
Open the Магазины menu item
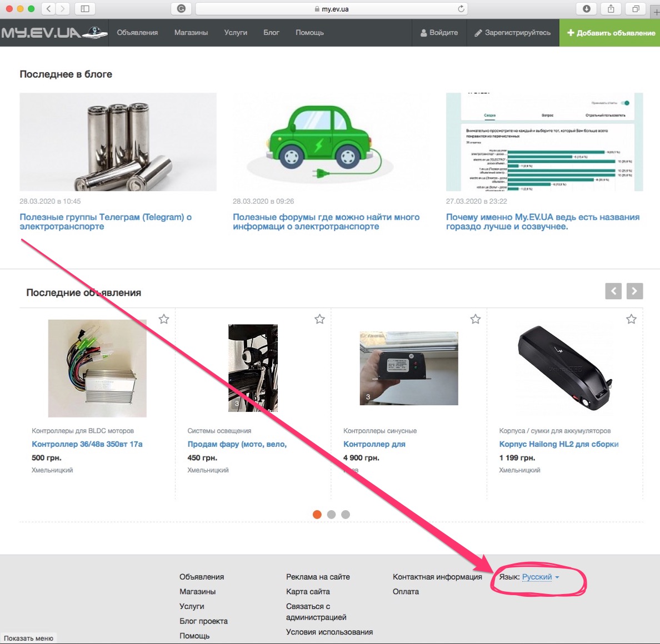[191, 33]
